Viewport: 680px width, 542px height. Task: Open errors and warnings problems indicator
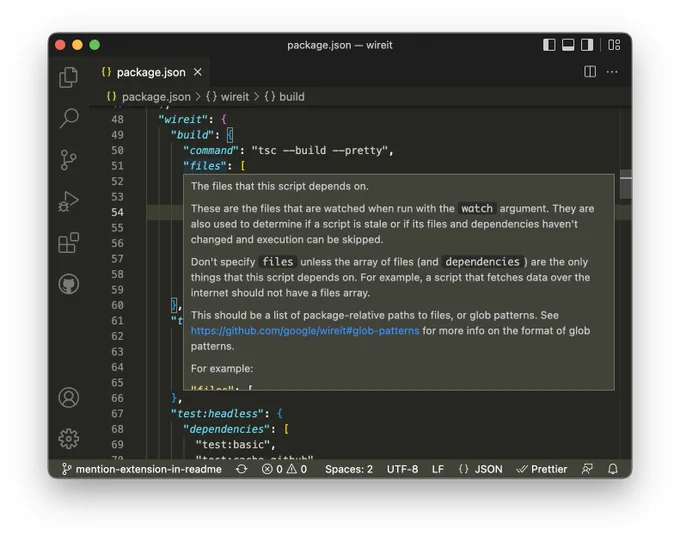284,469
